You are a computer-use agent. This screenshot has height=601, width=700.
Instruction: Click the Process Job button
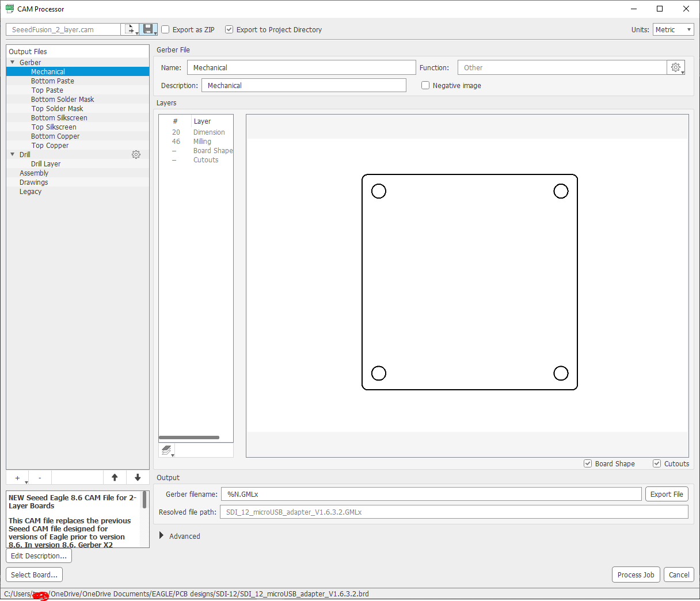636,575
